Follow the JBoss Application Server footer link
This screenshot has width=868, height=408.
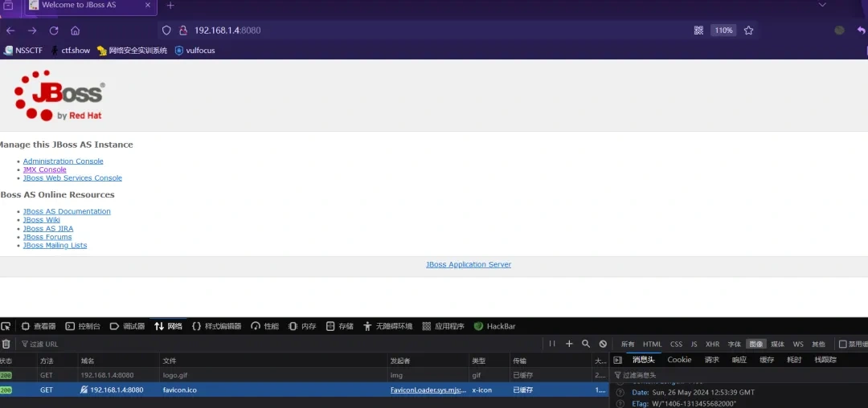[x=469, y=264]
